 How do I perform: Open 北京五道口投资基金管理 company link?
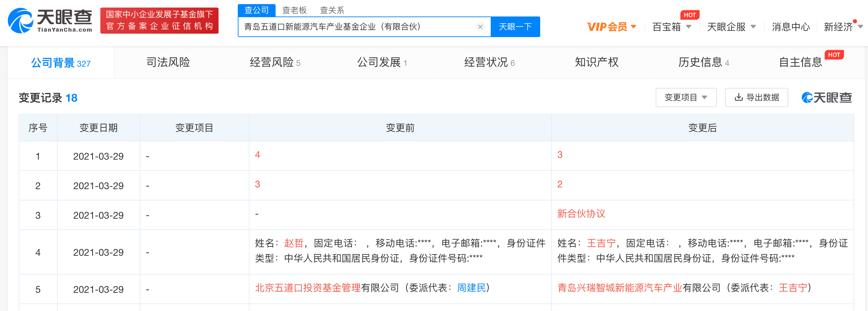coord(308,288)
